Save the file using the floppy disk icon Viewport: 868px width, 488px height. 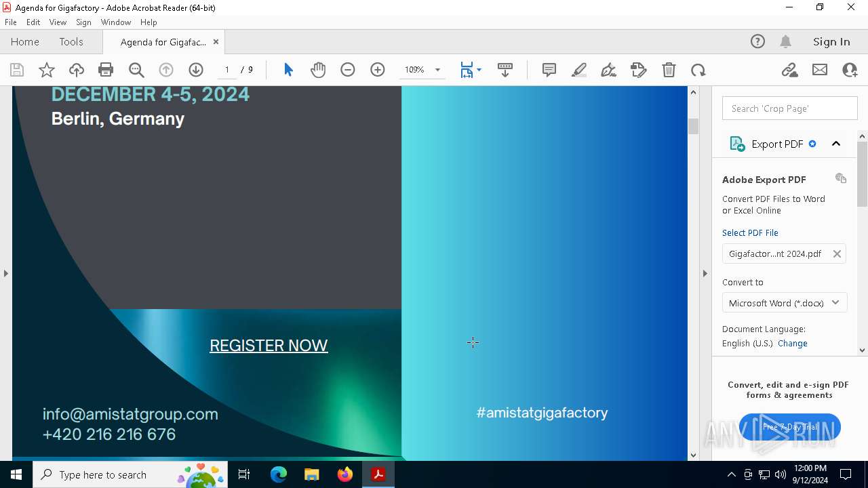(17, 70)
